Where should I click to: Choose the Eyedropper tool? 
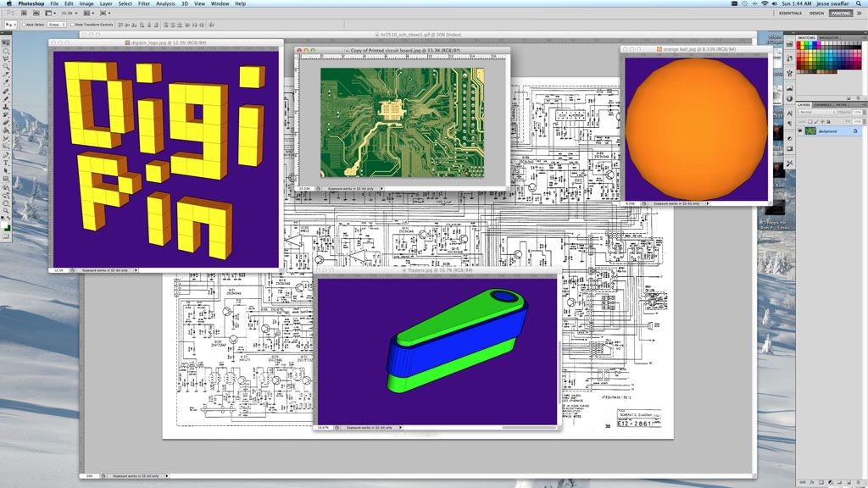coord(6,82)
